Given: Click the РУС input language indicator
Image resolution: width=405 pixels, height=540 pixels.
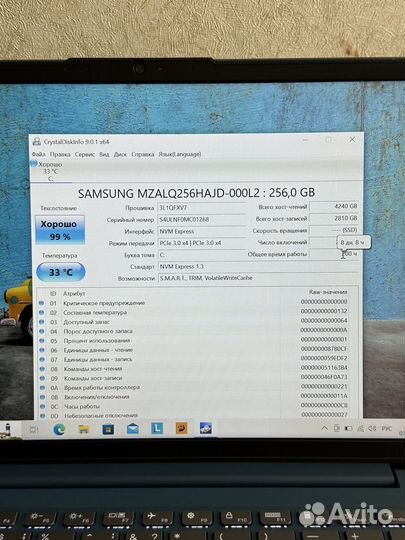Looking at the screenshot, I should [x=387, y=428].
